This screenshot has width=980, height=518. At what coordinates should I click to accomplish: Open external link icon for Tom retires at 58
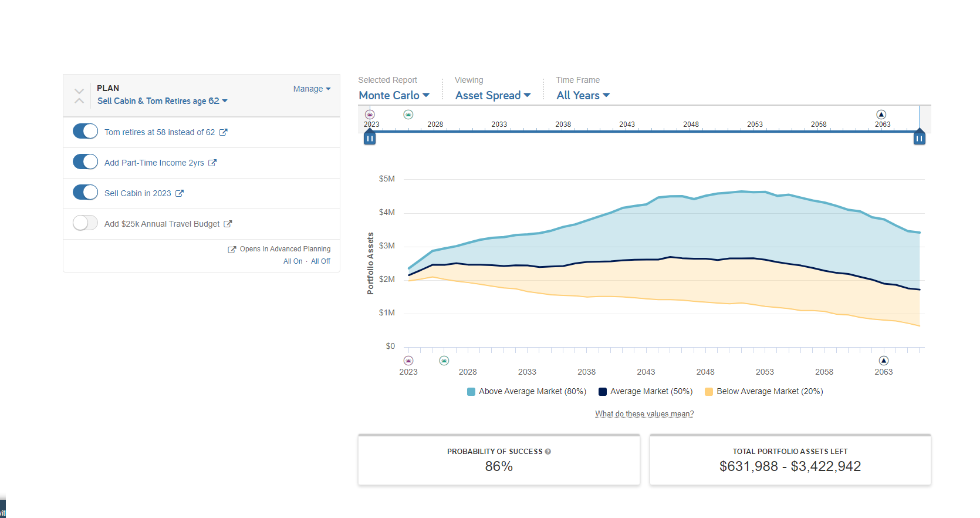click(x=223, y=132)
